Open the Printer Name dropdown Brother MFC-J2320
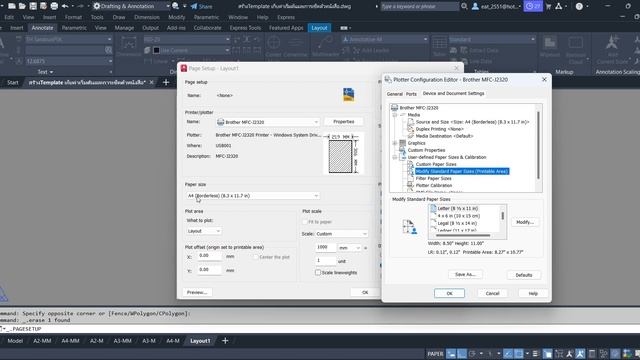This screenshot has width=640, height=360. (x=268, y=122)
